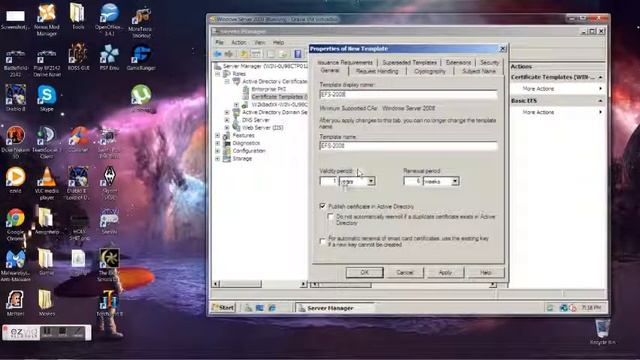This screenshot has height=360, width=640.
Task: Click the Back arrow in Server Manager toolbar
Action: [218, 54]
